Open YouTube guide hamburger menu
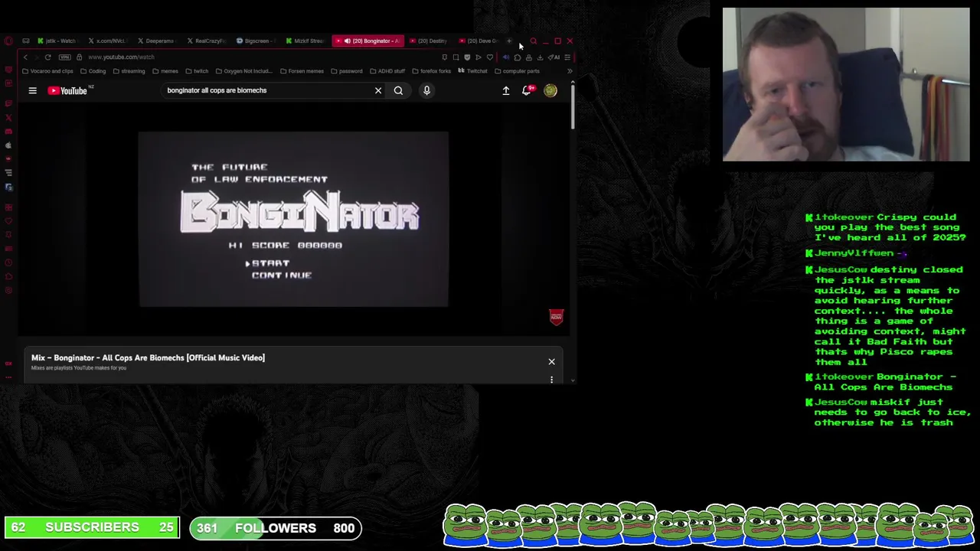 32,90
